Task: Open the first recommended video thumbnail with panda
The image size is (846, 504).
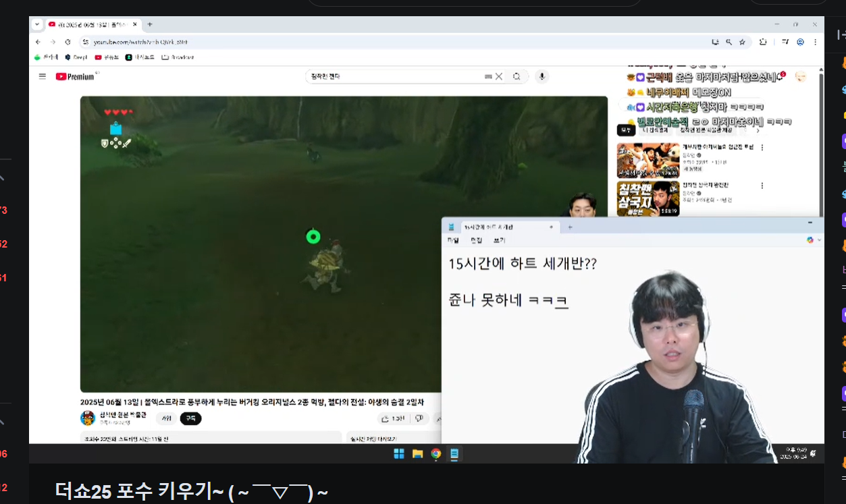Action: click(647, 160)
